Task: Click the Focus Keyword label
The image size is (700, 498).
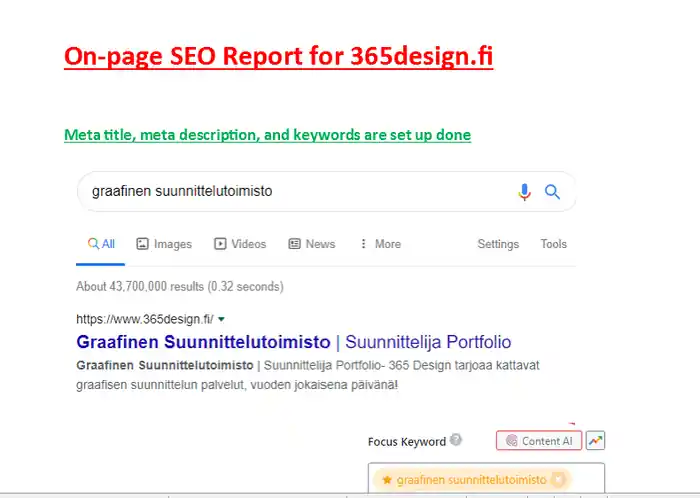Action: [x=407, y=442]
